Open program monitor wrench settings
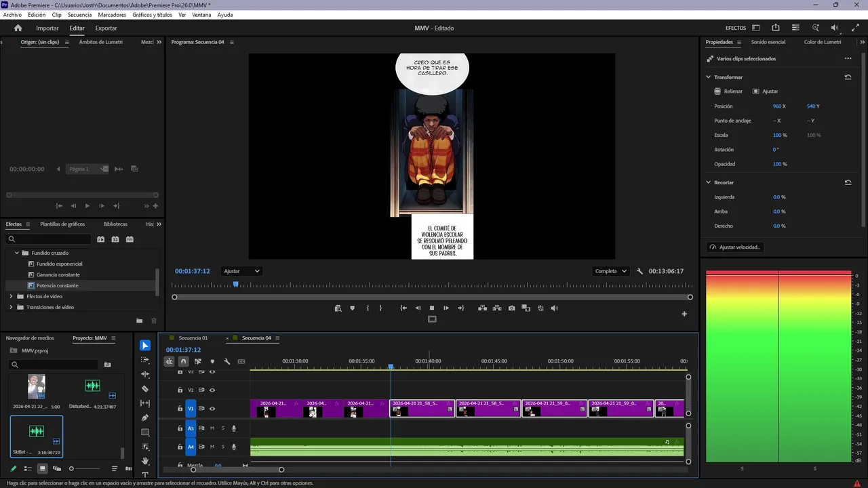This screenshot has height=488, width=868. click(639, 271)
